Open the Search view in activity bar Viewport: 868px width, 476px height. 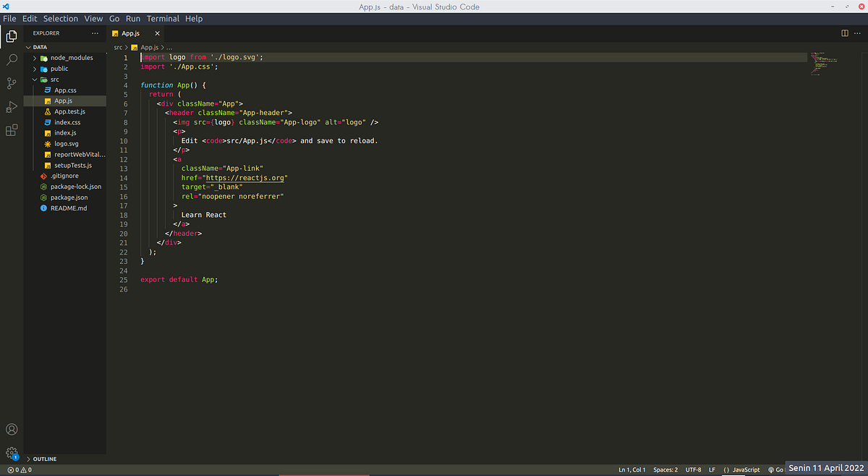12,59
